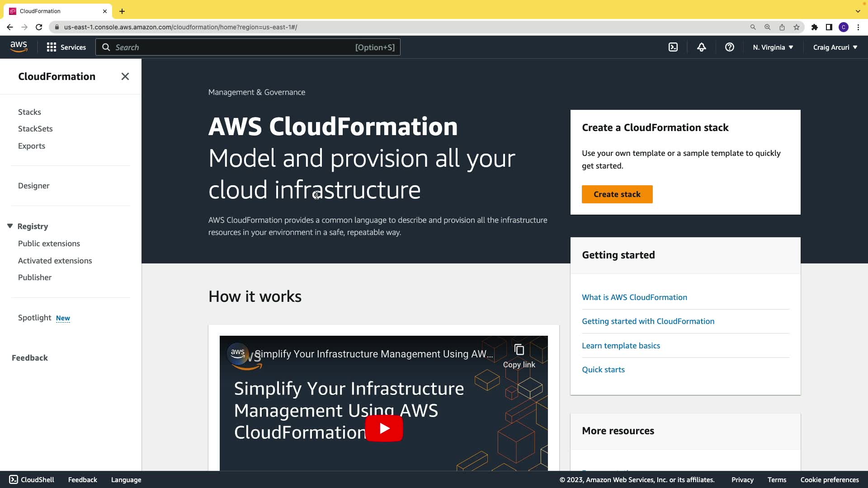Bookmark this page with star icon
The image size is (868, 488).
[797, 27]
